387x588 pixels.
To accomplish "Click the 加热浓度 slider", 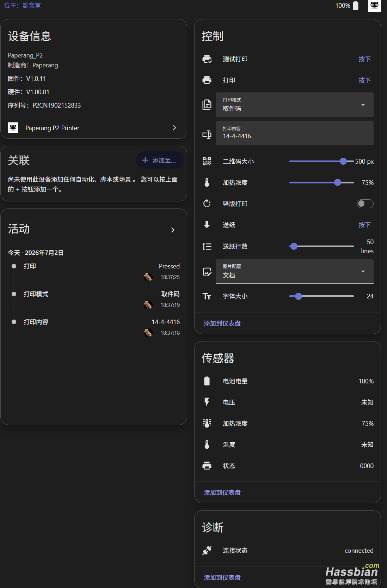I will tap(321, 182).
